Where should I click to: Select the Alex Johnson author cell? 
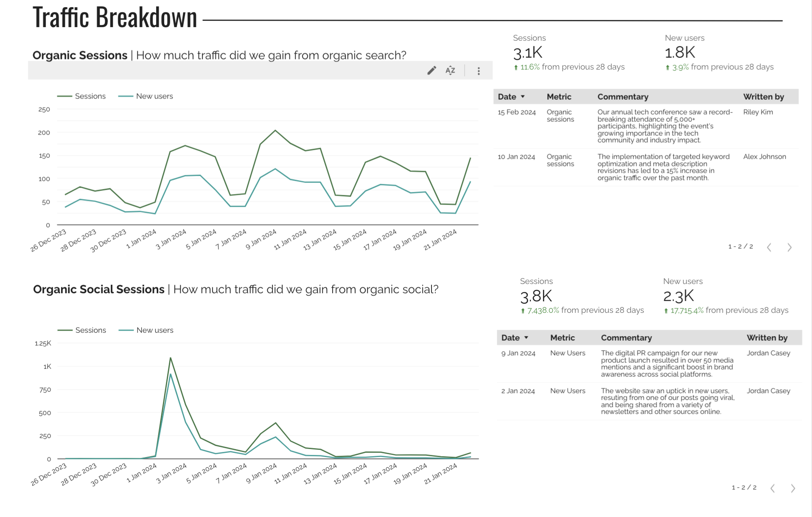pos(764,157)
